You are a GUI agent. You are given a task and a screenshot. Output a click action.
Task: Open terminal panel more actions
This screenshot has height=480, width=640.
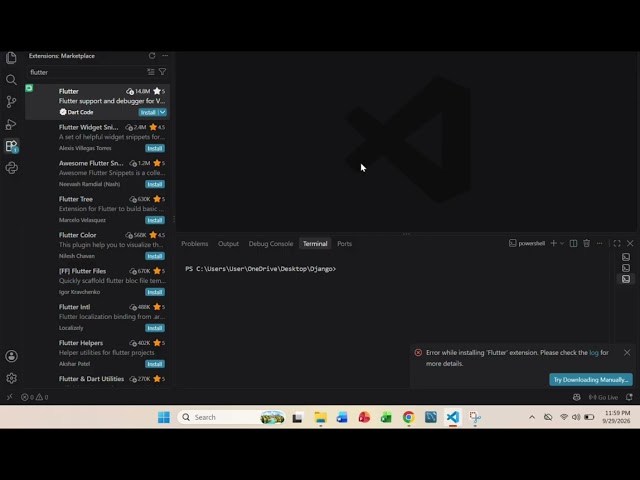(x=600, y=243)
